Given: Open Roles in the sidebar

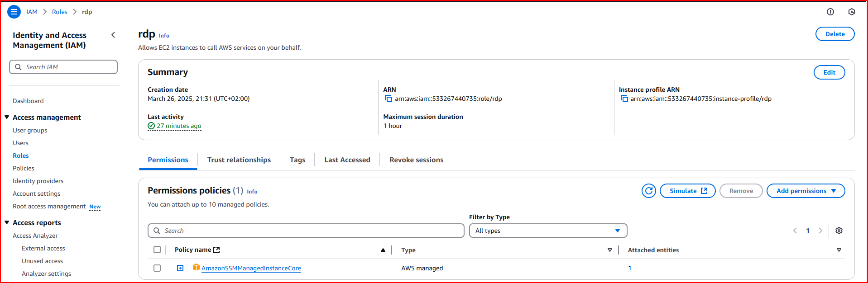Looking at the screenshot, I should [21, 156].
